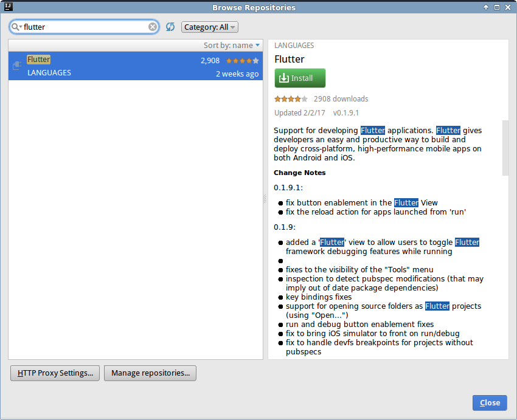Click the Flutter plugin icon in the results list
Viewport: 517px width, 420px height.
[17, 66]
